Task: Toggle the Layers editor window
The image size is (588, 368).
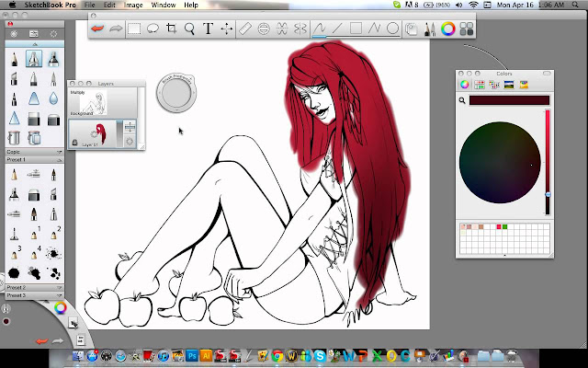Action: [x=412, y=29]
